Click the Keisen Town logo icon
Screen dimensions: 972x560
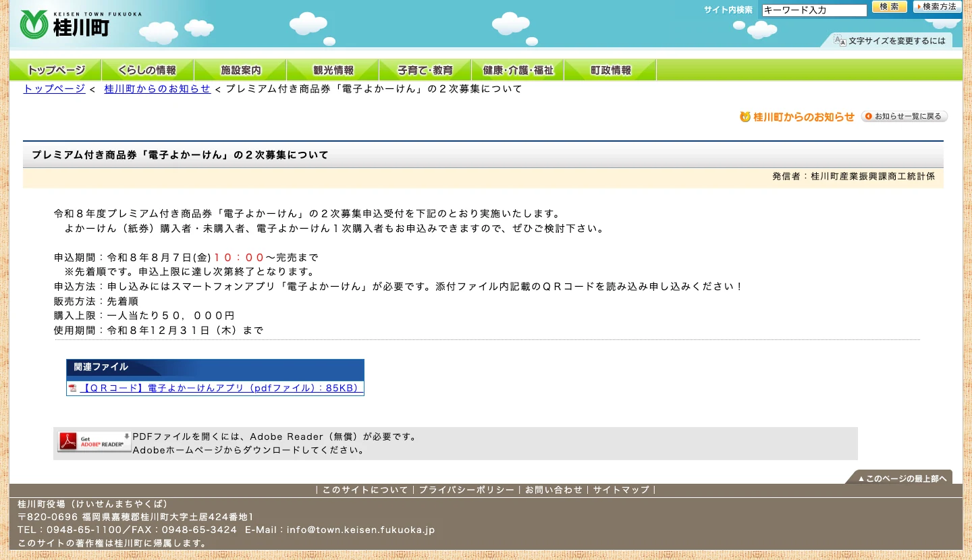[x=33, y=25]
